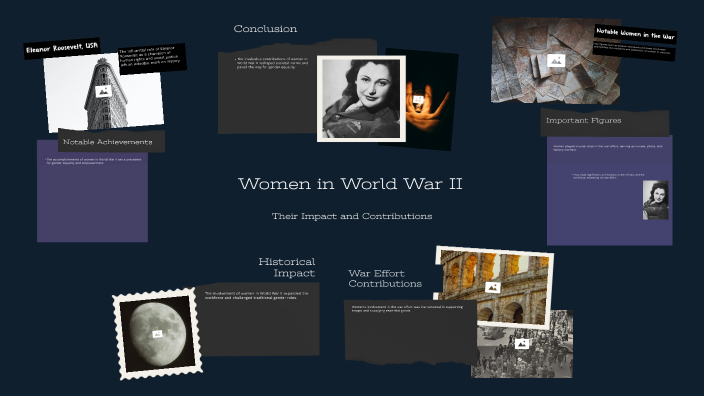Click the image placeholder icon on the moon stamp

click(157, 334)
